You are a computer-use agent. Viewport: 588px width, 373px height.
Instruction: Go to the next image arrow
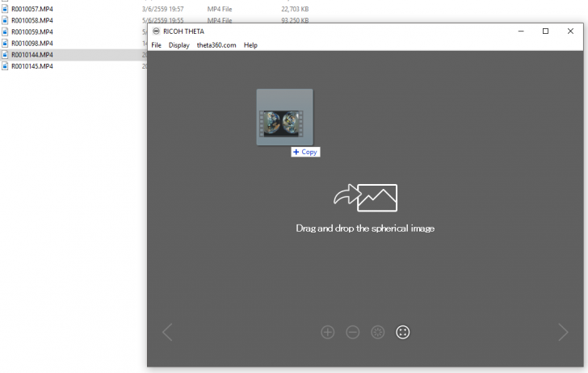(563, 332)
